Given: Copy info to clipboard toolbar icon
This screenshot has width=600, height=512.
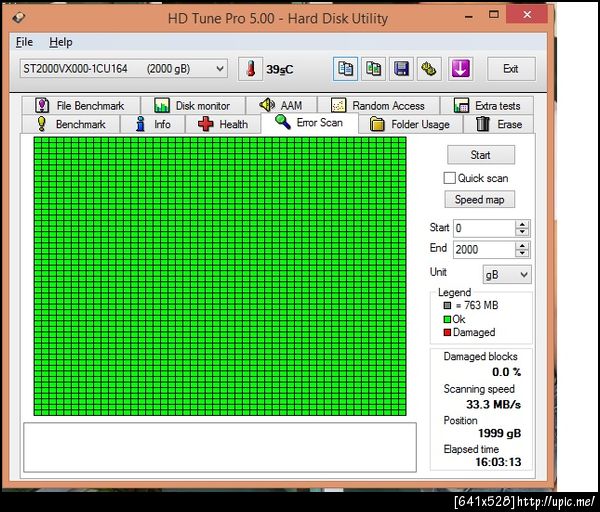Looking at the screenshot, I should [x=345, y=69].
